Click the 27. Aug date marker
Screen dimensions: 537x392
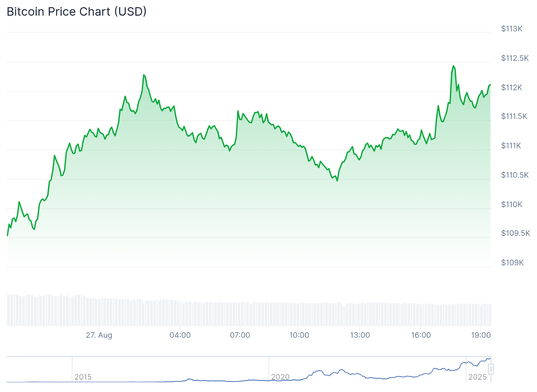[99, 335]
